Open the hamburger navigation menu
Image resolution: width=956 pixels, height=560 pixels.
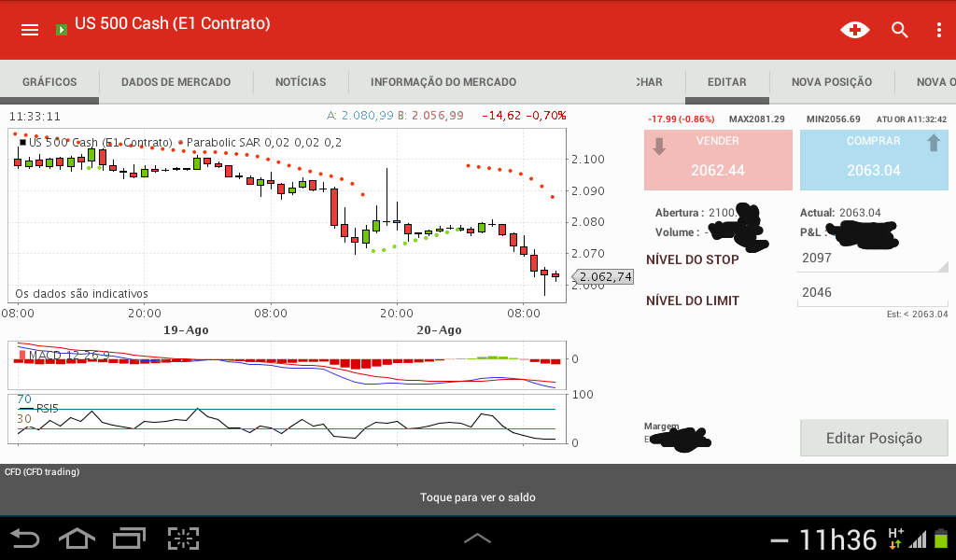(29, 30)
